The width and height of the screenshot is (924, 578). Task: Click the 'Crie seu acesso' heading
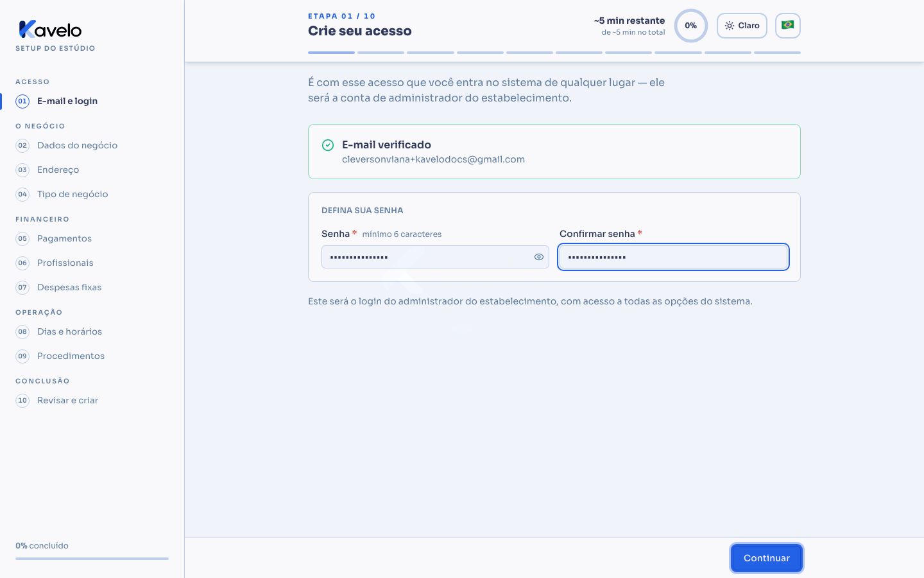tap(360, 31)
